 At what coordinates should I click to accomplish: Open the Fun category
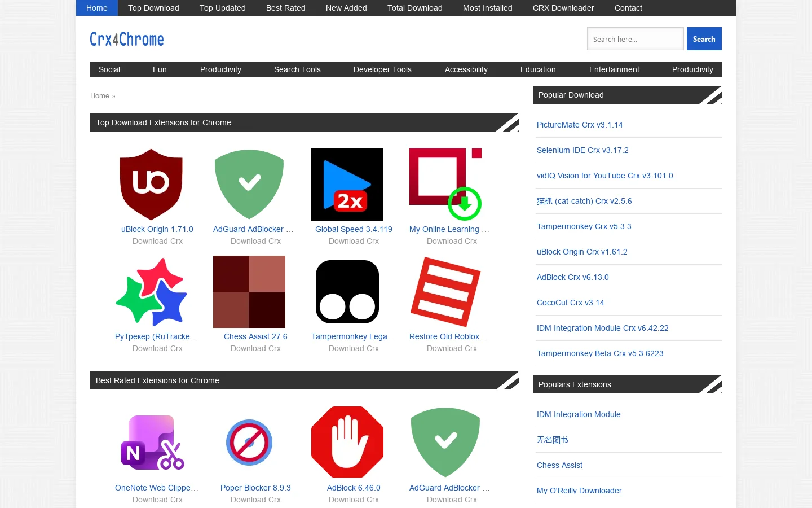point(160,69)
